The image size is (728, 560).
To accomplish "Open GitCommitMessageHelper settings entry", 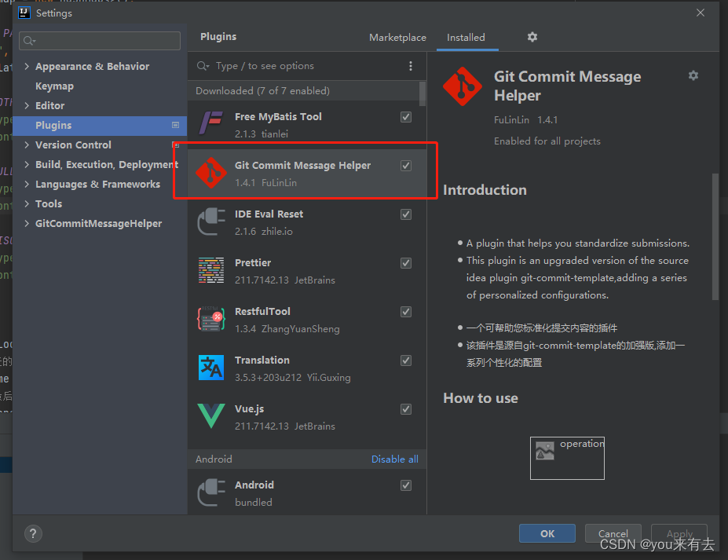I will pos(98,223).
